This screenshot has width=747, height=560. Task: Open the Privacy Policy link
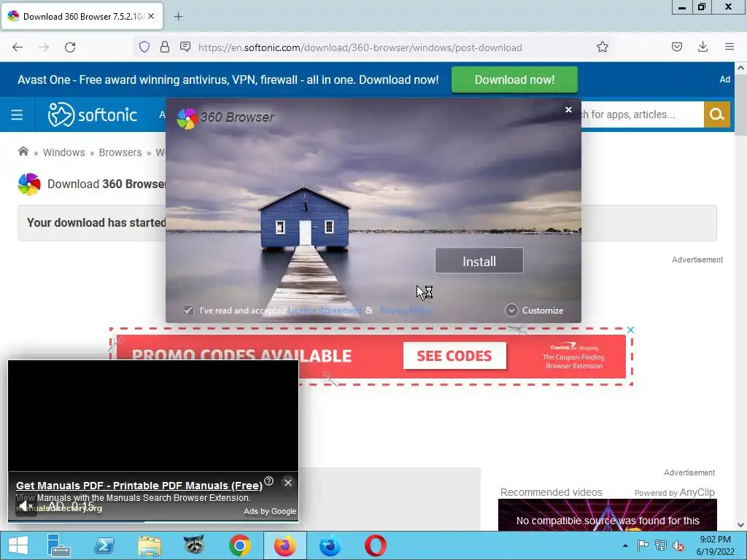point(406,311)
